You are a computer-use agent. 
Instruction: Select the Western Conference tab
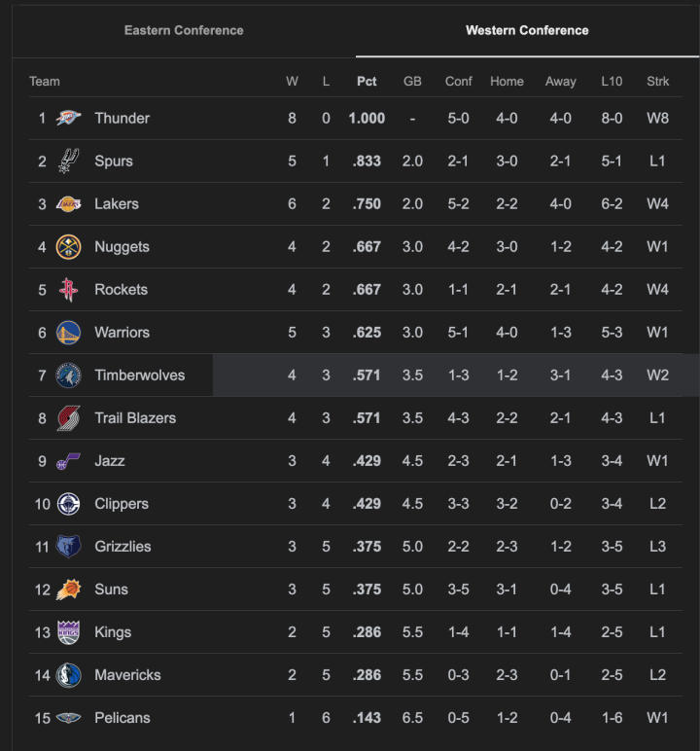pos(527,30)
